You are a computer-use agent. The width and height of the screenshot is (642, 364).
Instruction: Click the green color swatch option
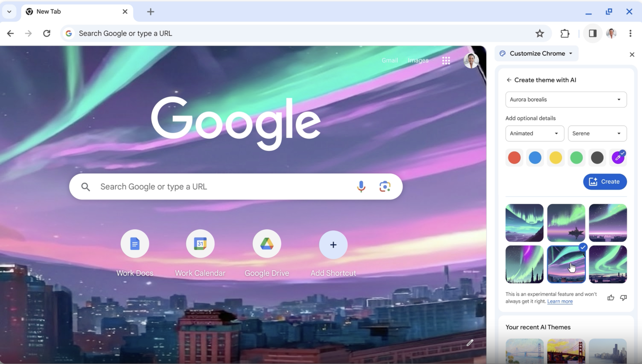click(576, 157)
